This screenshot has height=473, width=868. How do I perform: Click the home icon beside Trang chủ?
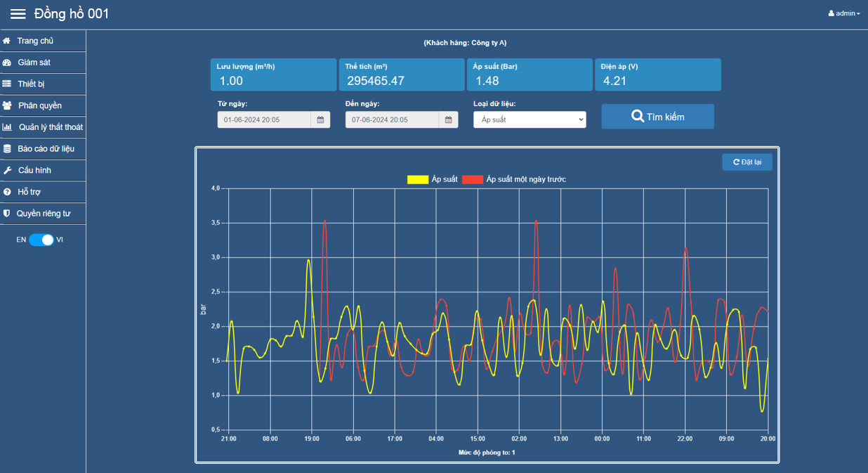click(x=7, y=41)
